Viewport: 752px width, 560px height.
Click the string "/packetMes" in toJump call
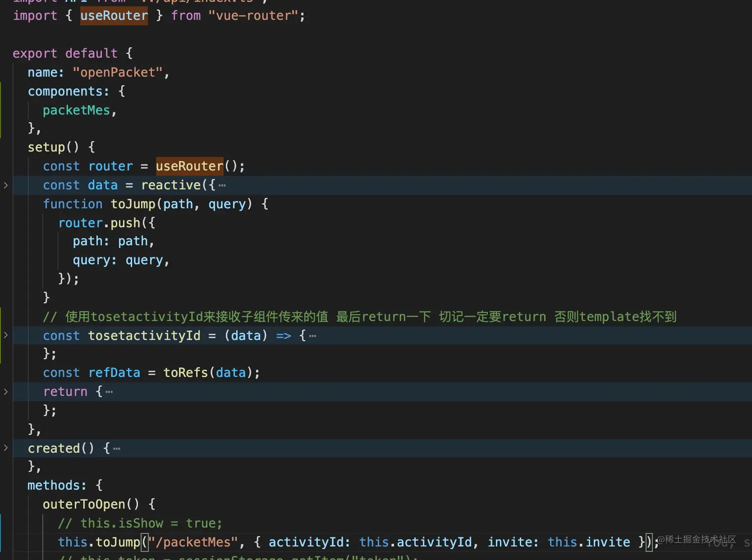(x=193, y=542)
